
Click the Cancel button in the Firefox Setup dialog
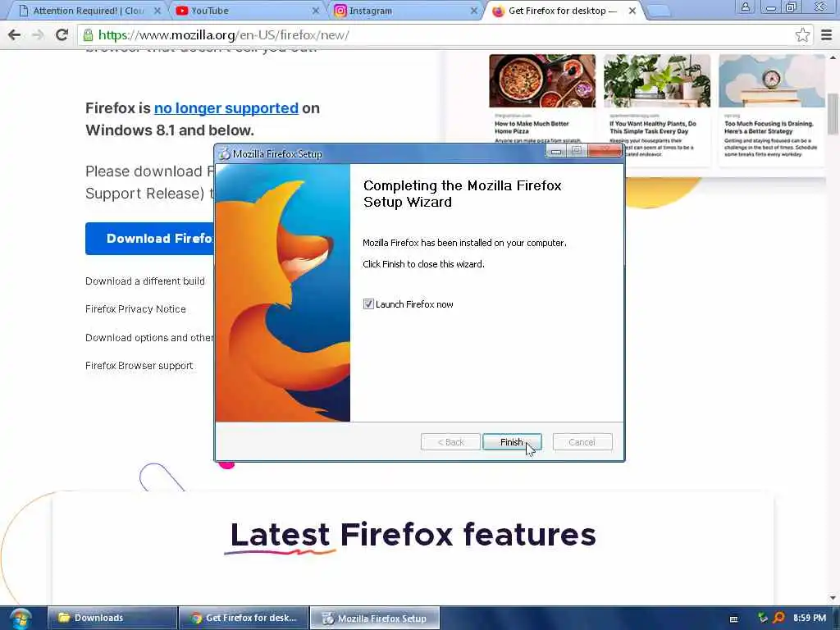click(582, 442)
